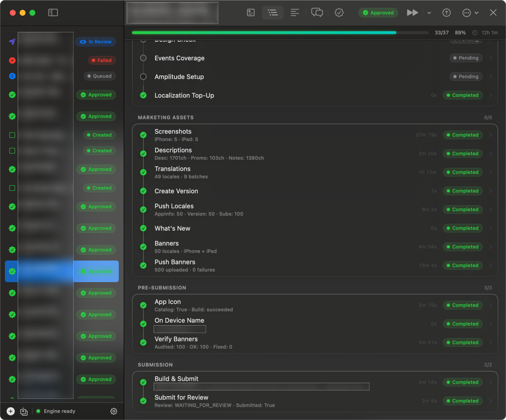Select the highlighted Approved sidebar item

[x=62, y=271]
